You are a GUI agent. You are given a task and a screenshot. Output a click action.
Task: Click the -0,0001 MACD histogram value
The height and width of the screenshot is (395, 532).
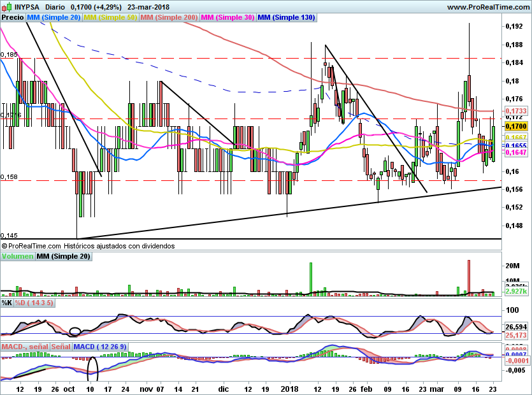pos(517,361)
